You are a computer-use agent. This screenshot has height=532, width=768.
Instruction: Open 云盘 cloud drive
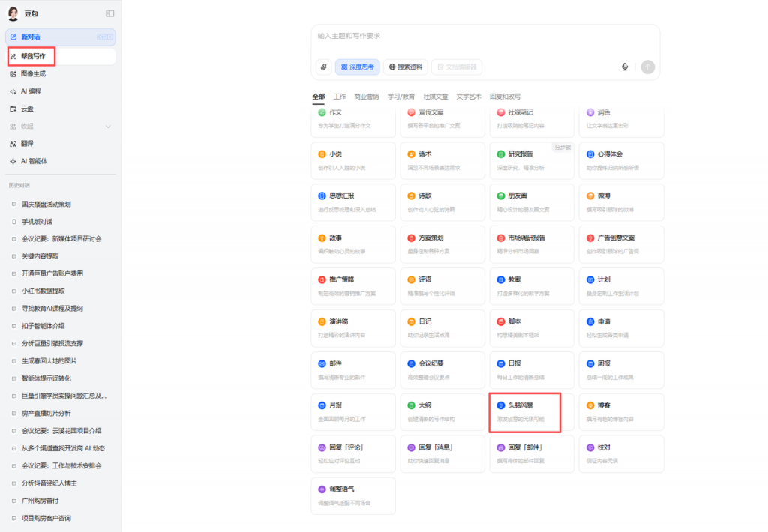tap(27, 109)
